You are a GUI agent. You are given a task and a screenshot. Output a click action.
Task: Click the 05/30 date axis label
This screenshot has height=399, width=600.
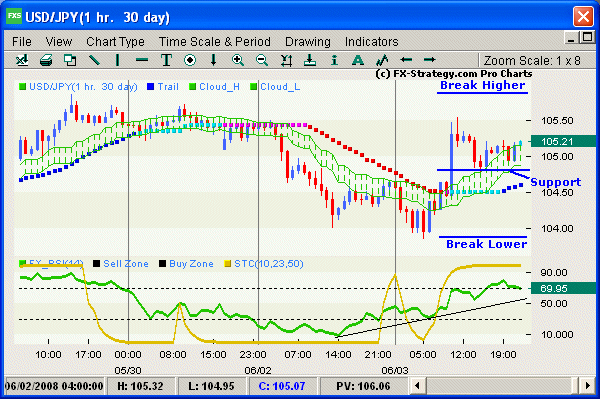coord(128,370)
